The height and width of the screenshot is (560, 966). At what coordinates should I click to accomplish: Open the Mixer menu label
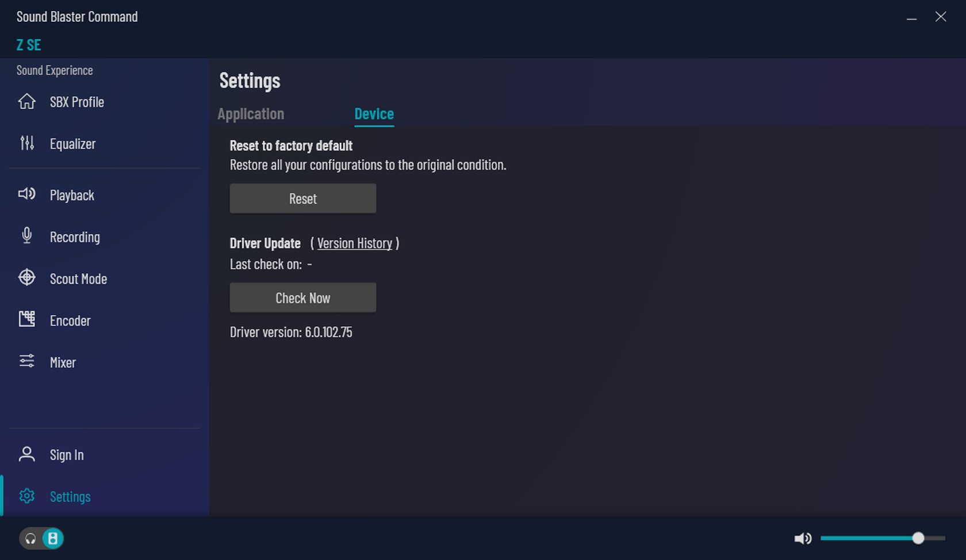[63, 362]
